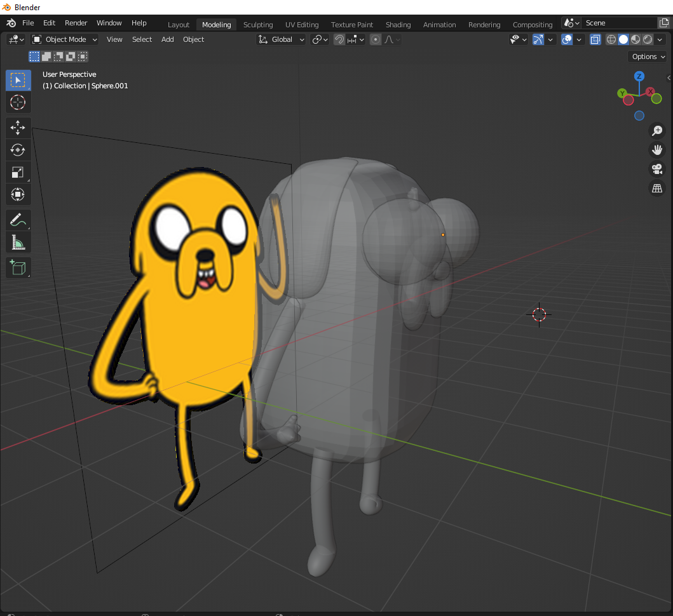
Task: Open the editor type dropdown
Action: [x=17, y=39]
